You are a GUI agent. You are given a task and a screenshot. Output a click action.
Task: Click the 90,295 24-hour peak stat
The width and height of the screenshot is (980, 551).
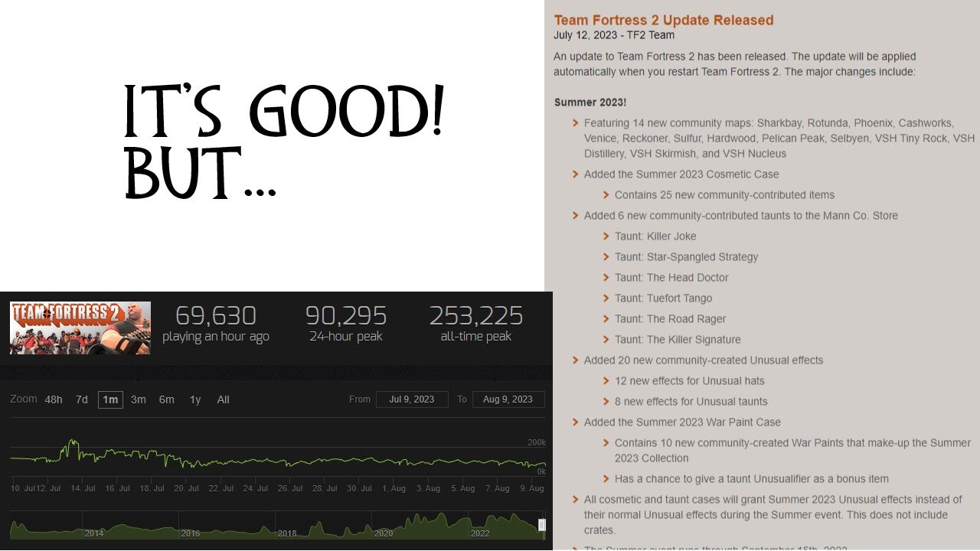click(x=346, y=324)
